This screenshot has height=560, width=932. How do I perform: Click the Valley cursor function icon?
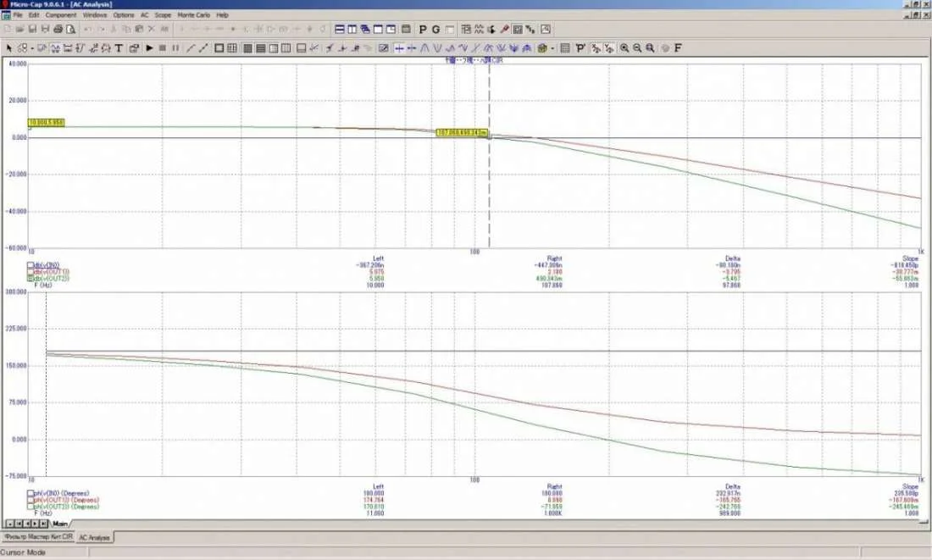pyautogui.click(x=437, y=48)
